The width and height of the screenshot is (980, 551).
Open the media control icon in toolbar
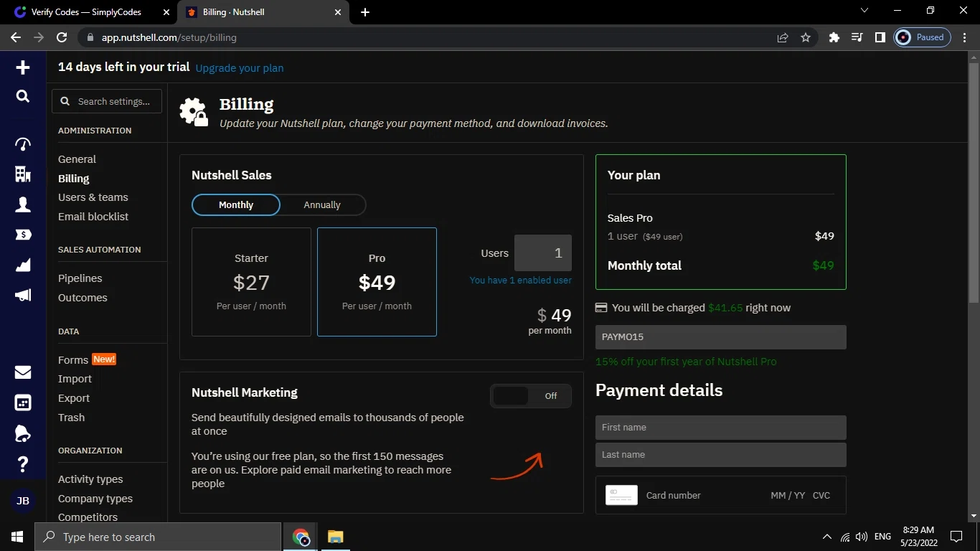point(857,37)
